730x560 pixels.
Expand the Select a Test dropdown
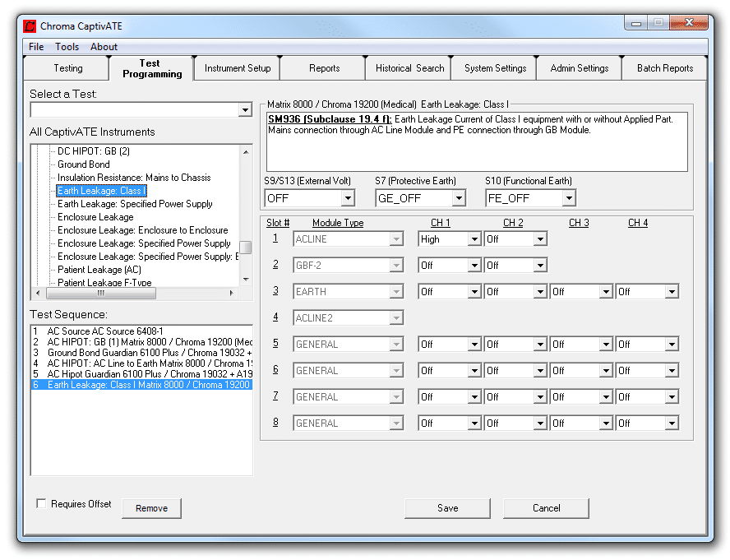(245, 110)
